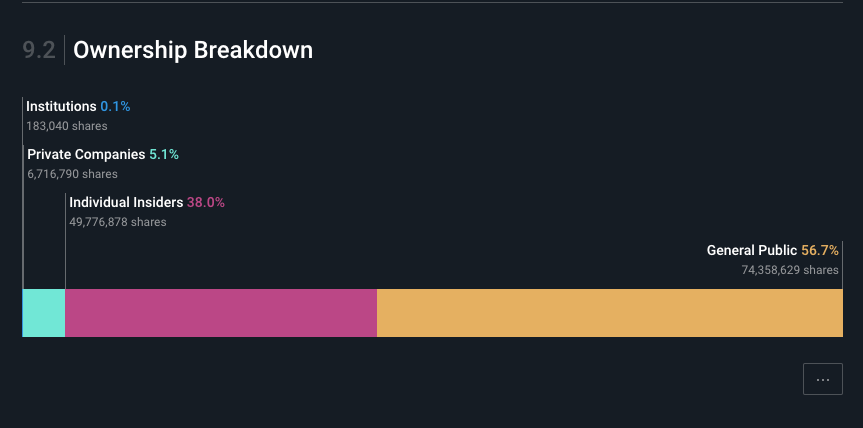The image size is (863, 428).
Task: Click the 38.0% percentage value
Action: (x=206, y=202)
